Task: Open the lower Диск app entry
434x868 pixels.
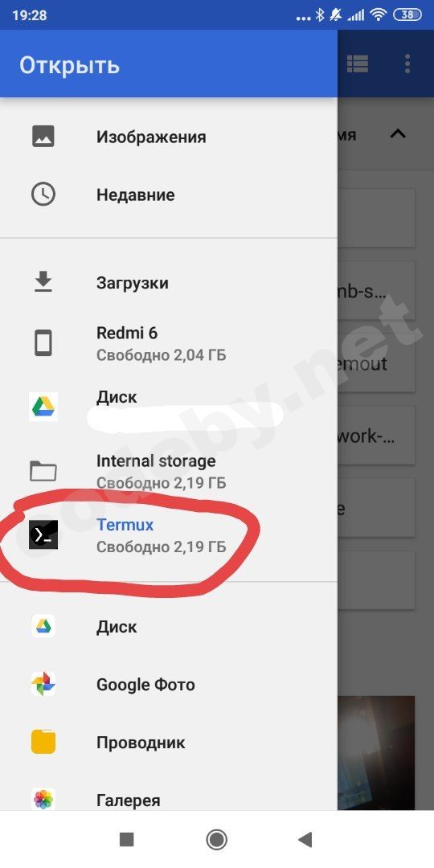Action: [x=168, y=627]
